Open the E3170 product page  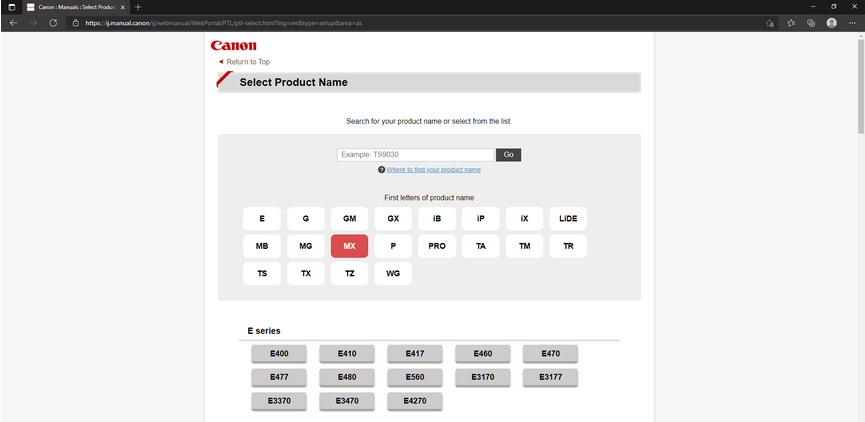[x=482, y=377]
